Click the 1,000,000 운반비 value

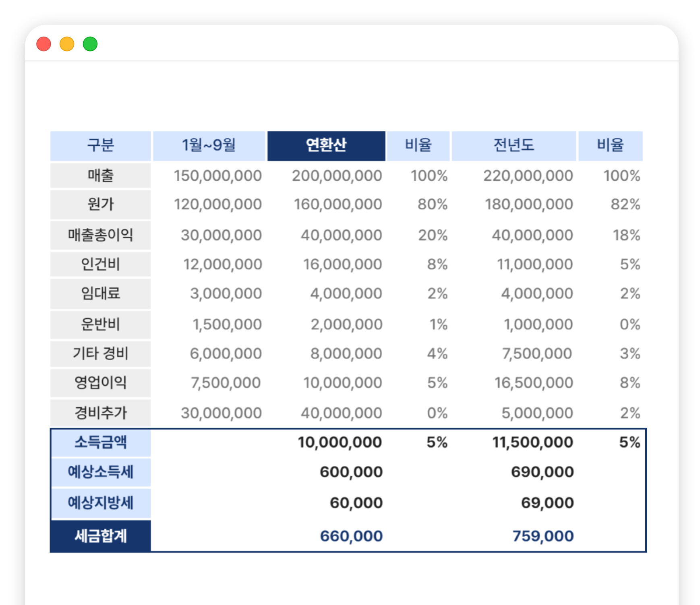pos(538,324)
